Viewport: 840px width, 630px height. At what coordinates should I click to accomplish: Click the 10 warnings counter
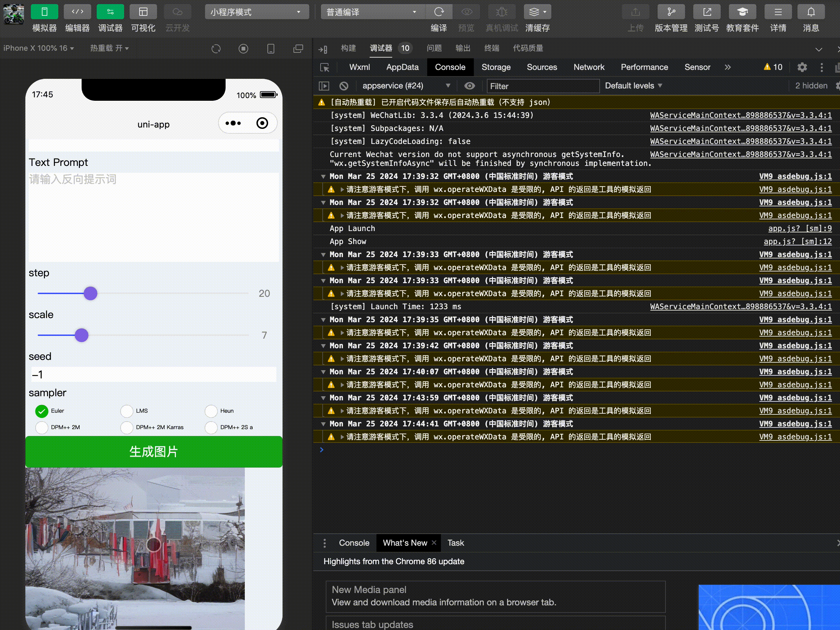coord(773,67)
